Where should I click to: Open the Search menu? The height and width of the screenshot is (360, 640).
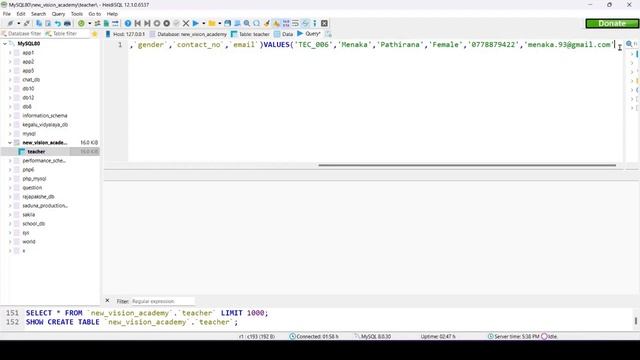38,14
